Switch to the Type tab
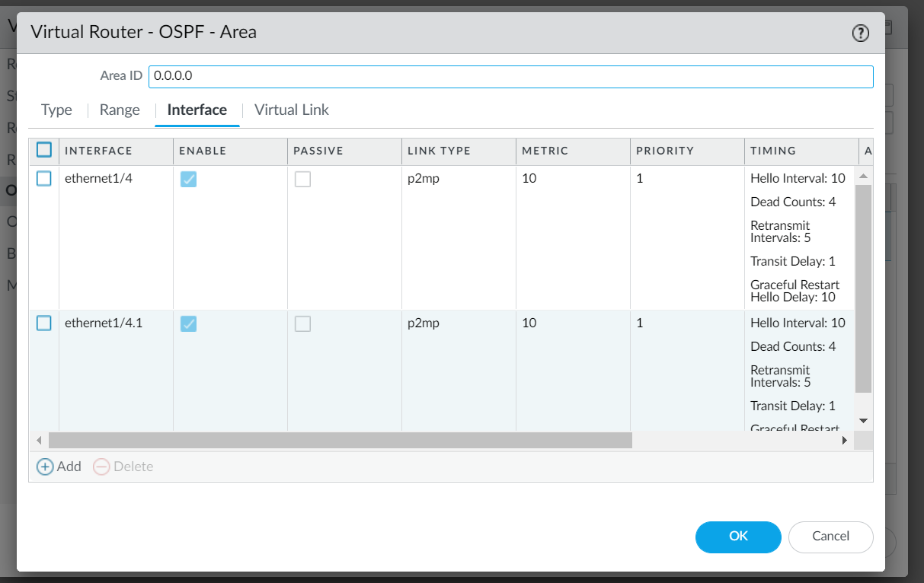 [56, 110]
